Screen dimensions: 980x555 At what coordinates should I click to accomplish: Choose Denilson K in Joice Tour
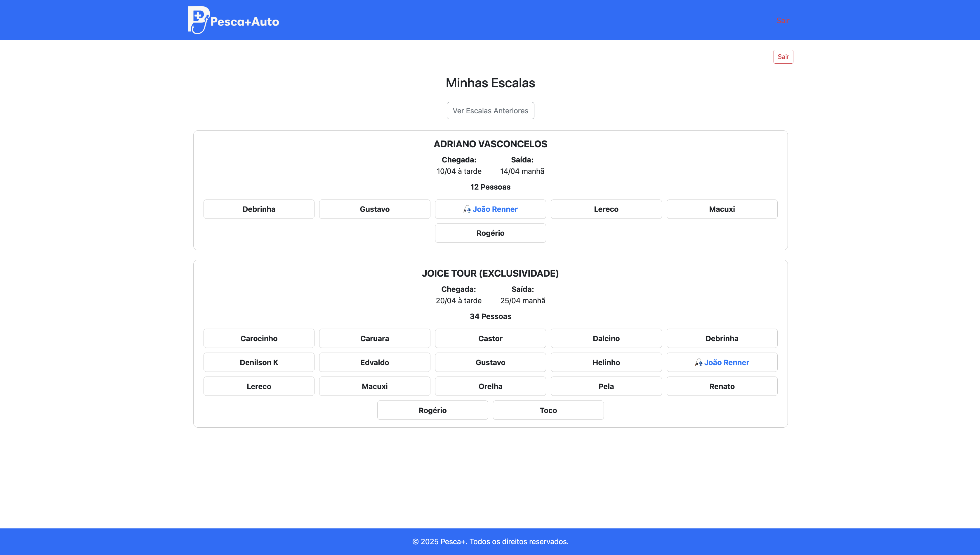pos(259,363)
